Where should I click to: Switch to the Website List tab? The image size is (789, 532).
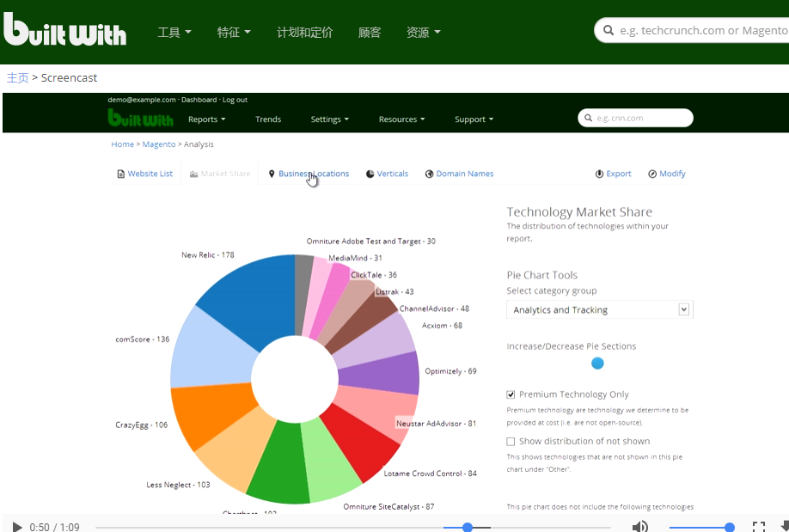click(145, 174)
